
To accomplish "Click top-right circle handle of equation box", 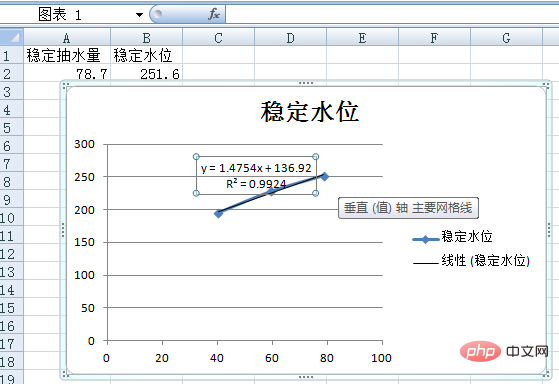I will pos(316,157).
